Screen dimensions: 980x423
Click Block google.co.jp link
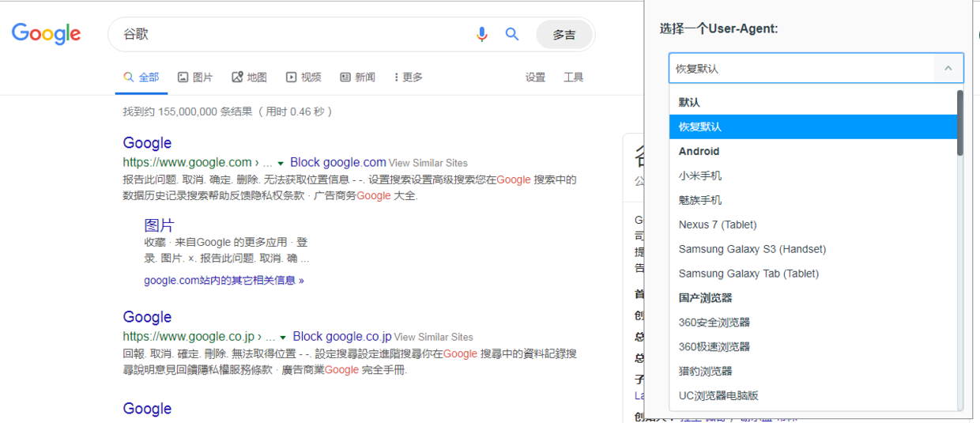click(x=342, y=336)
